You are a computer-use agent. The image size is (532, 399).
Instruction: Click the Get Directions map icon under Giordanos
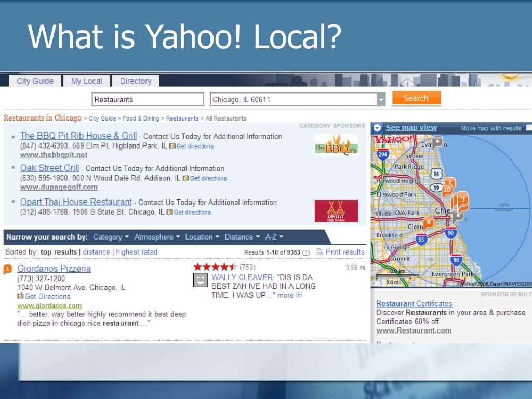(20, 296)
